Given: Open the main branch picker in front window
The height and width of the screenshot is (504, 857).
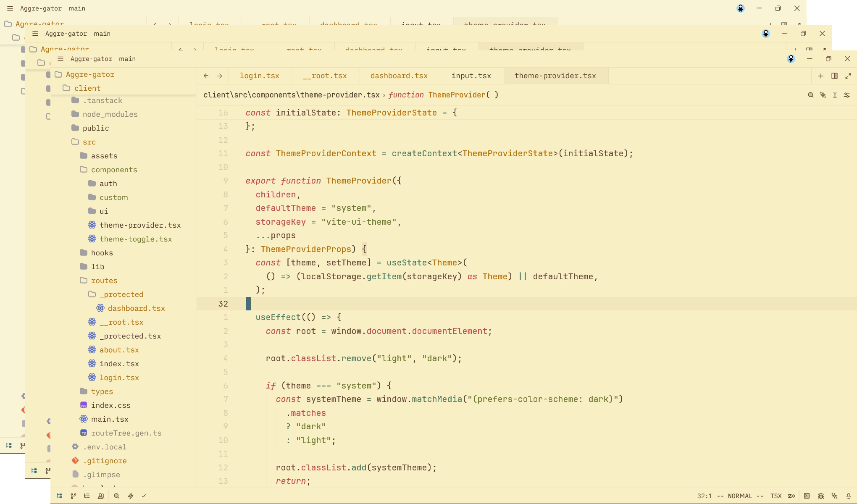Looking at the screenshot, I should pyautogui.click(x=127, y=59).
